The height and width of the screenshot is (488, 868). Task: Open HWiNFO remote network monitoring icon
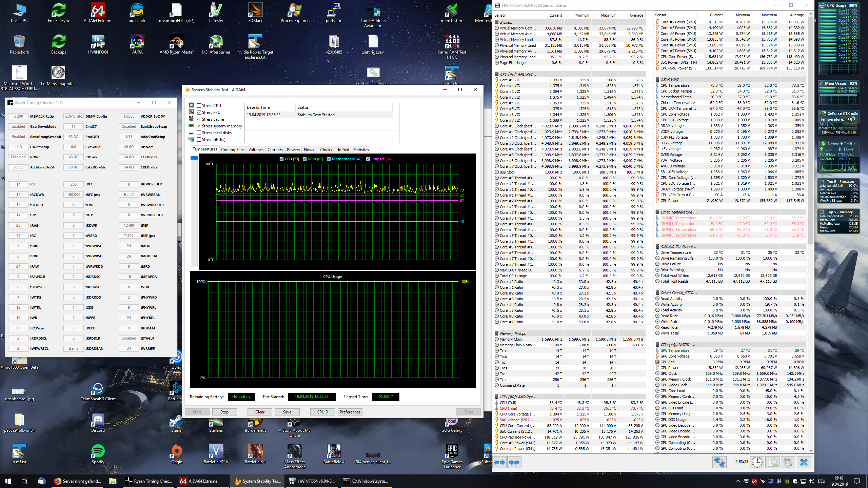pyautogui.click(x=719, y=462)
